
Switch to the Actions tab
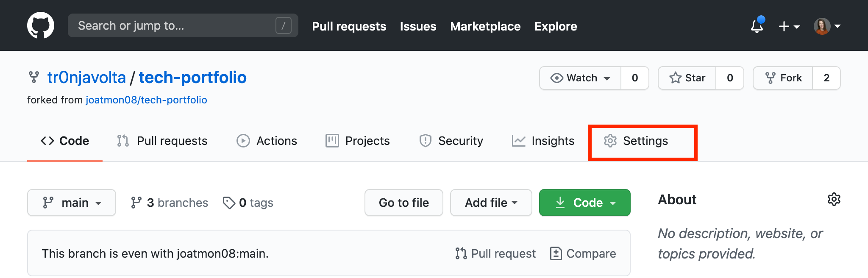click(x=267, y=141)
